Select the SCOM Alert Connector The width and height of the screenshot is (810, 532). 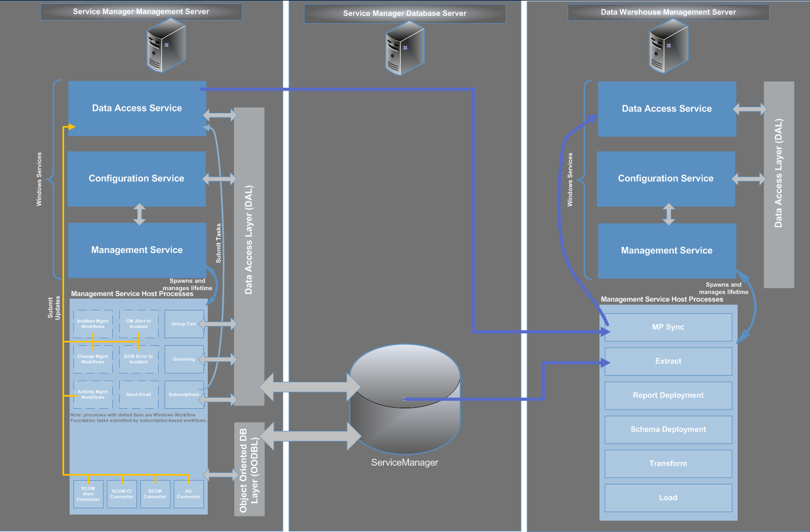pos(88,494)
